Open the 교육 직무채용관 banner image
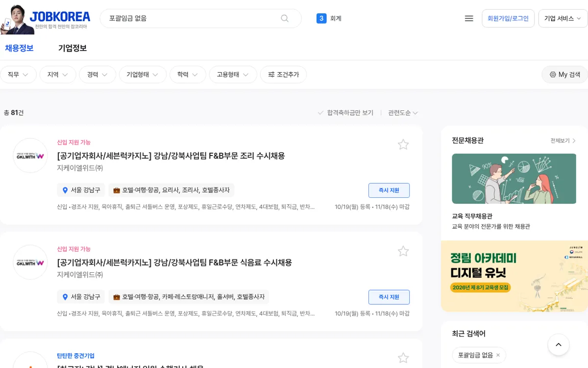This screenshot has width=588, height=368. pyautogui.click(x=514, y=179)
